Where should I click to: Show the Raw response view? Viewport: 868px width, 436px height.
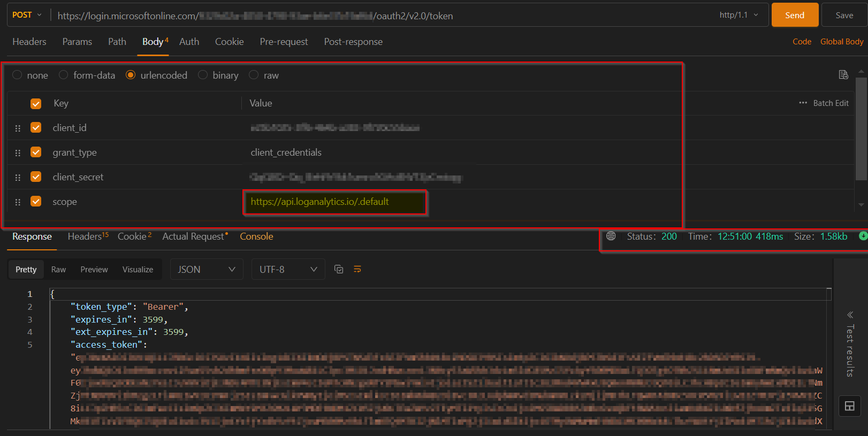click(58, 270)
